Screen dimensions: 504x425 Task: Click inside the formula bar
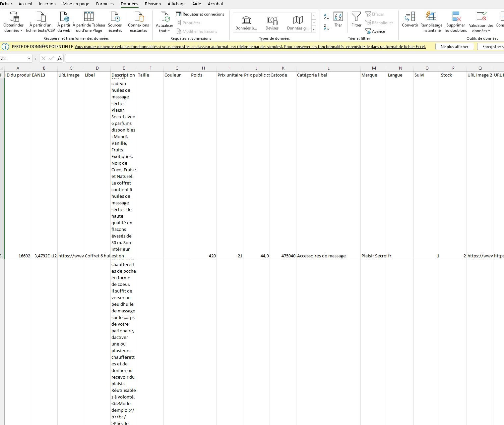click(x=284, y=59)
